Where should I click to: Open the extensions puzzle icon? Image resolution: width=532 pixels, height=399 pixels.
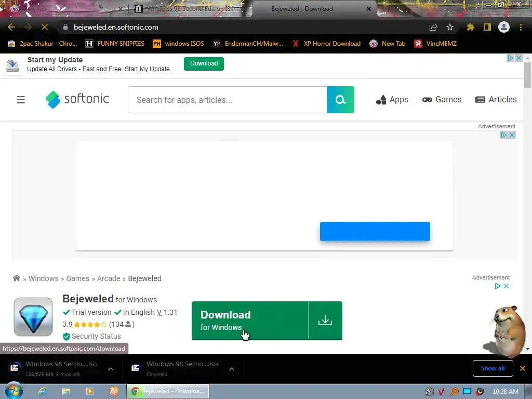coord(470,27)
